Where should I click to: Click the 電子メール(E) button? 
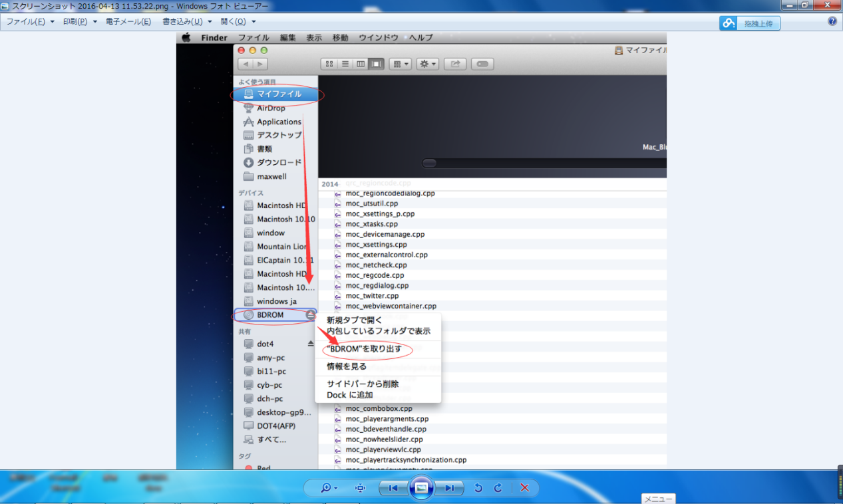pyautogui.click(x=128, y=21)
